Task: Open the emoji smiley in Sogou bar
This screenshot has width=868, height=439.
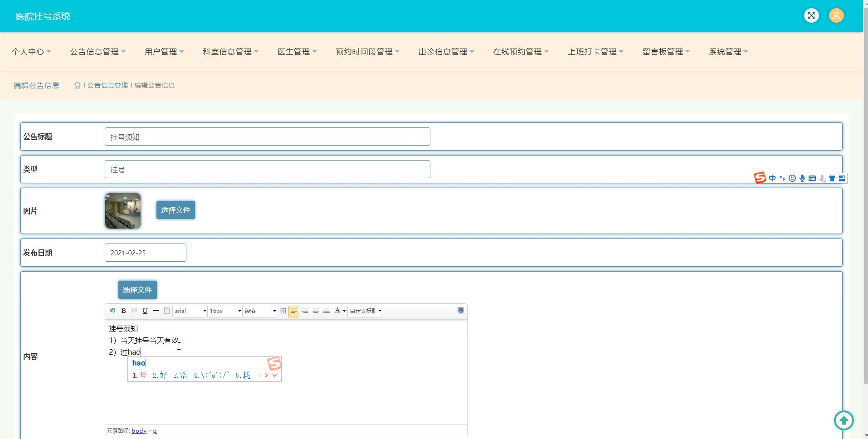Action: coord(792,178)
